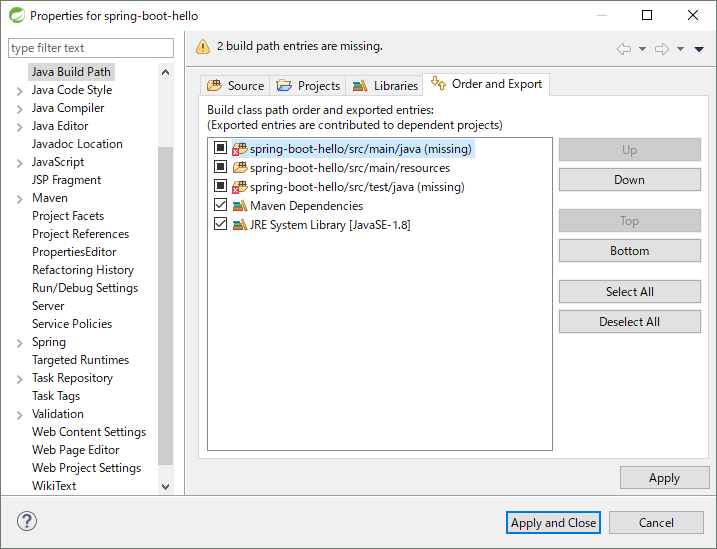Open Javadoc Location settings page

pyautogui.click(x=77, y=144)
